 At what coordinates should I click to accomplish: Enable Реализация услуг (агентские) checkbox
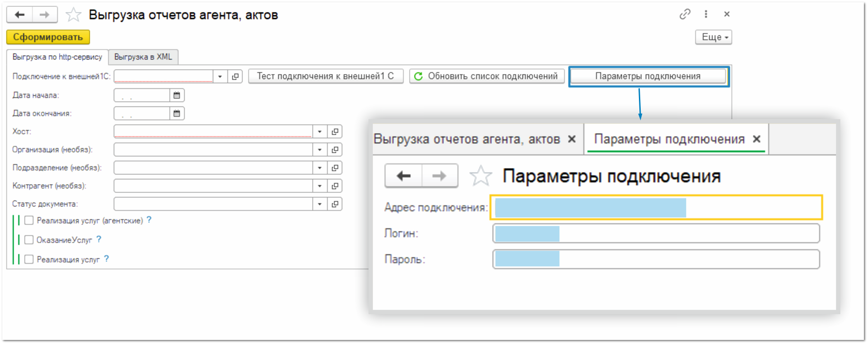pyautogui.click(x=29, y=220)
